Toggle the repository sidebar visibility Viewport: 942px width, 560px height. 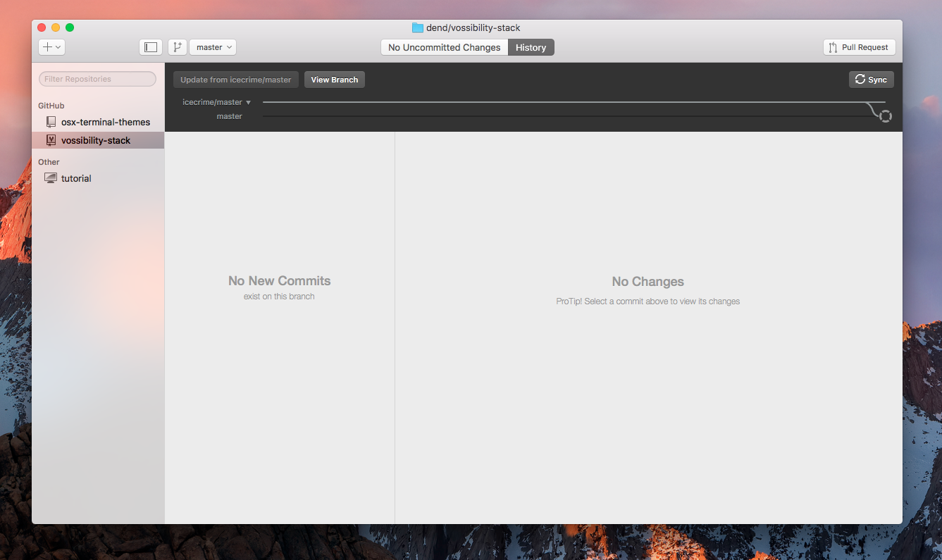click(151, 47)
